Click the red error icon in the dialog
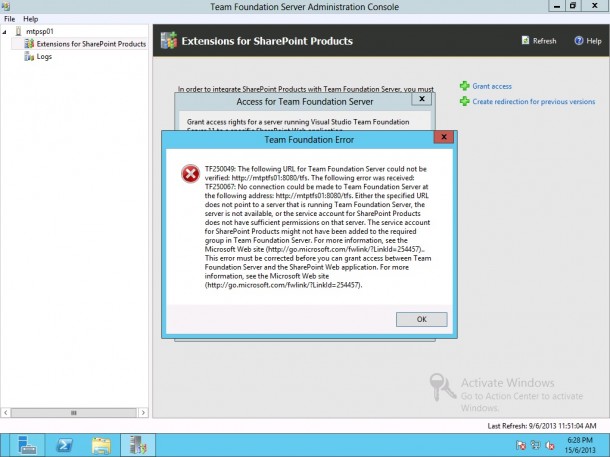 coord(190,174)
